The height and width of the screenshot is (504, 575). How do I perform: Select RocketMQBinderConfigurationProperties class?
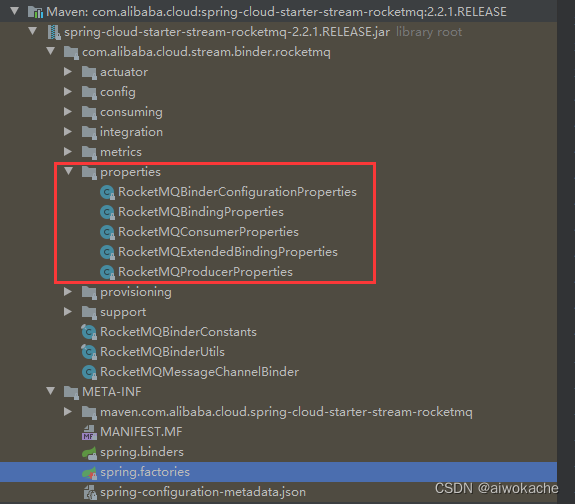[x=237, y=192]
